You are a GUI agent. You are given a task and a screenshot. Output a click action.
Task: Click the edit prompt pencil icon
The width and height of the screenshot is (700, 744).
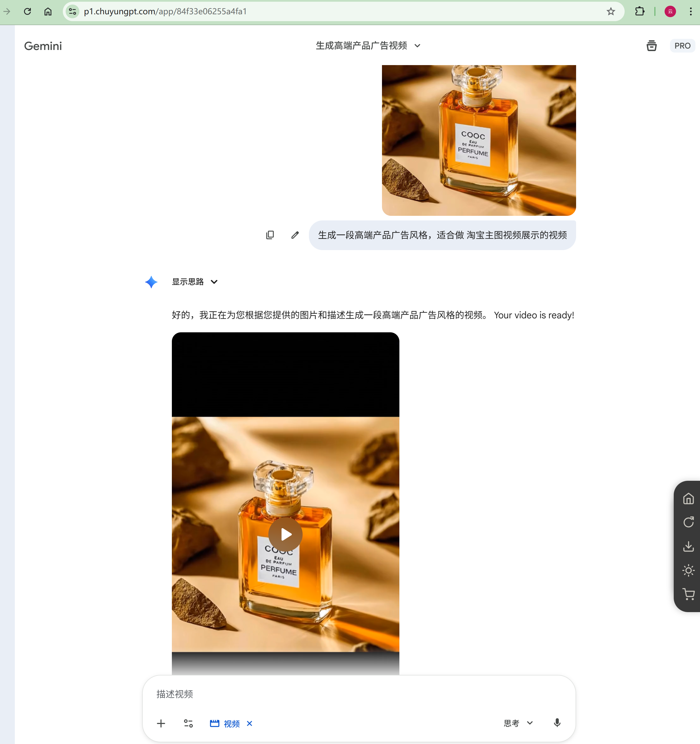point(295,235)
